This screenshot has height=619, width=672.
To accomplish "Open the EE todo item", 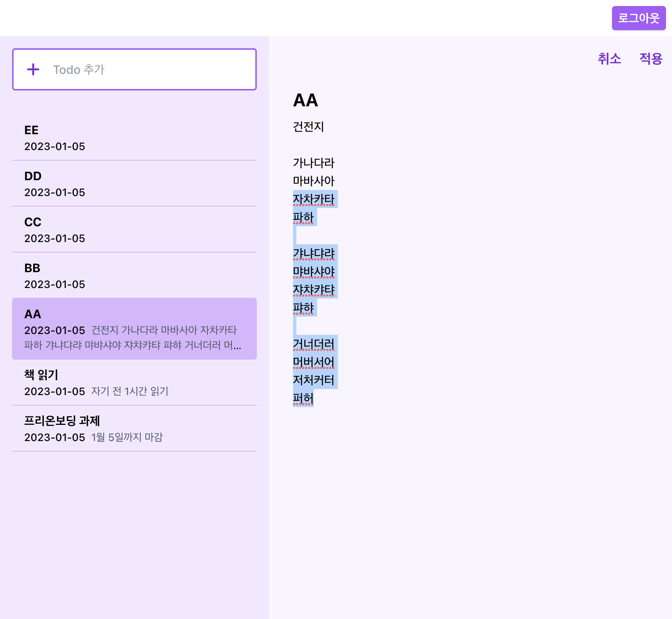I will tap(134, 138).
